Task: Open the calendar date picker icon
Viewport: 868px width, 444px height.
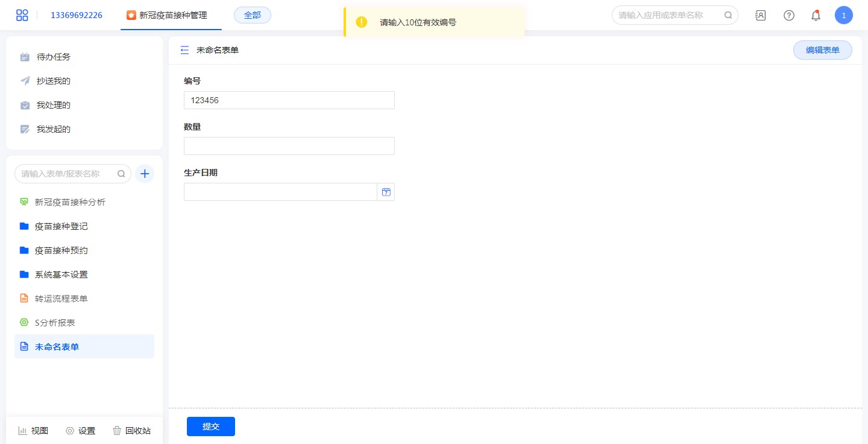Action: (x=386, y=192)
